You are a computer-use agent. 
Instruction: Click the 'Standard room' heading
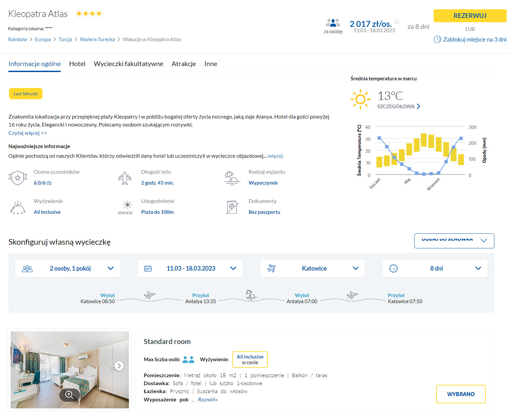click(167, 342)
